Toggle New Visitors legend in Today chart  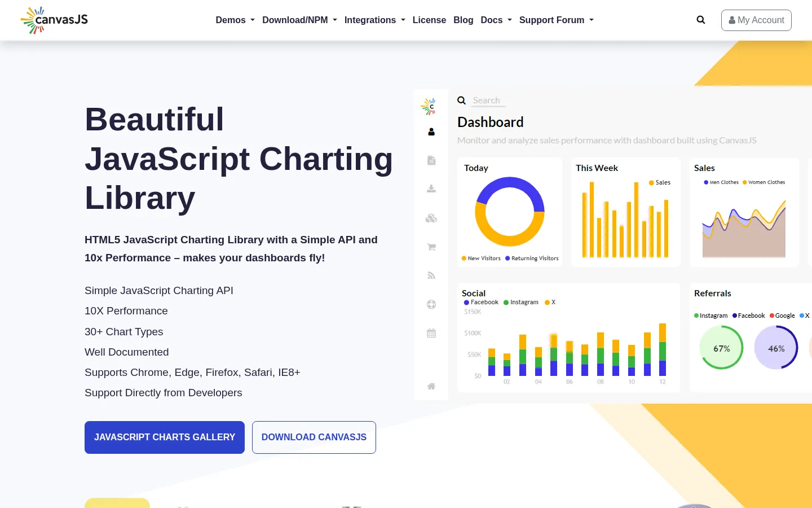[481, 259]
